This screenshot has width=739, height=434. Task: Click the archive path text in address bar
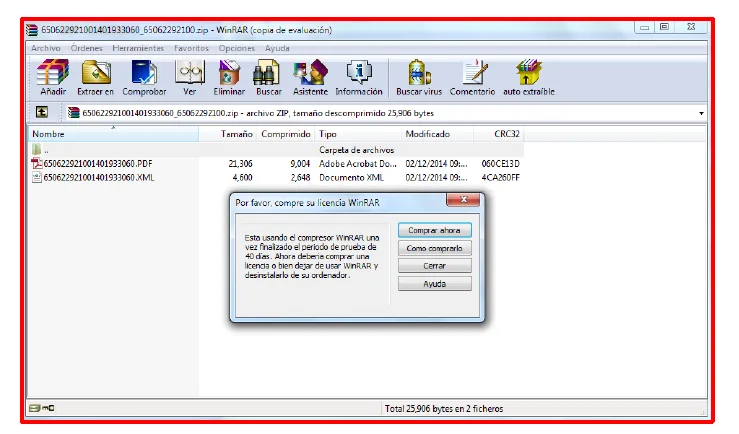click(258, 113)
